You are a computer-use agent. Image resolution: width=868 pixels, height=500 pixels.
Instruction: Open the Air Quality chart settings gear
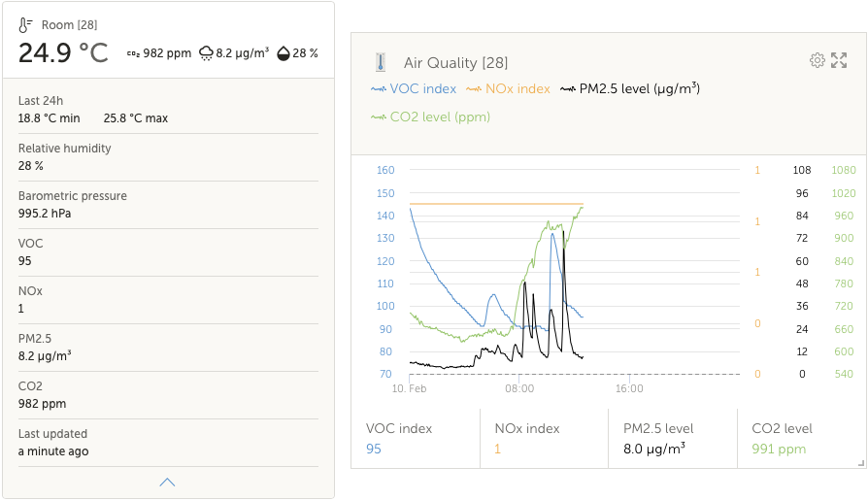[817, 61]
